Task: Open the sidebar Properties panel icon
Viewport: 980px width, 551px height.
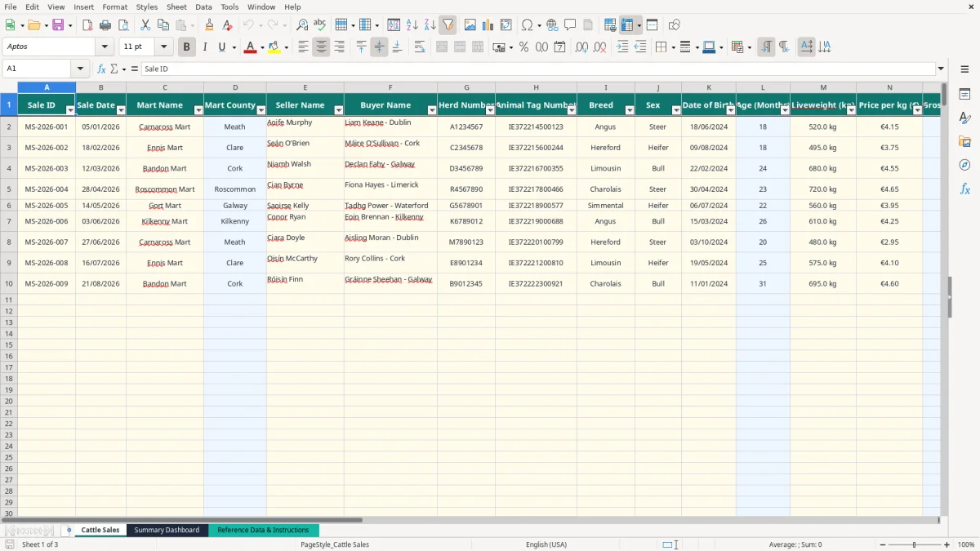Action: coord(964,95)
